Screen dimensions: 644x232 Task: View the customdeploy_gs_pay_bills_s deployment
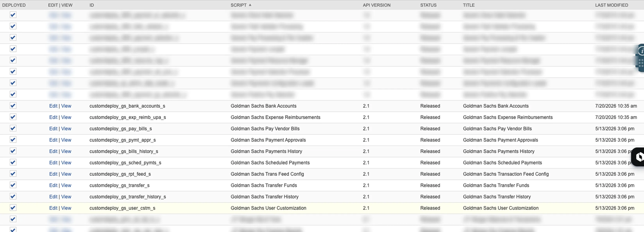pyautogui.click(x=66, y=129)
